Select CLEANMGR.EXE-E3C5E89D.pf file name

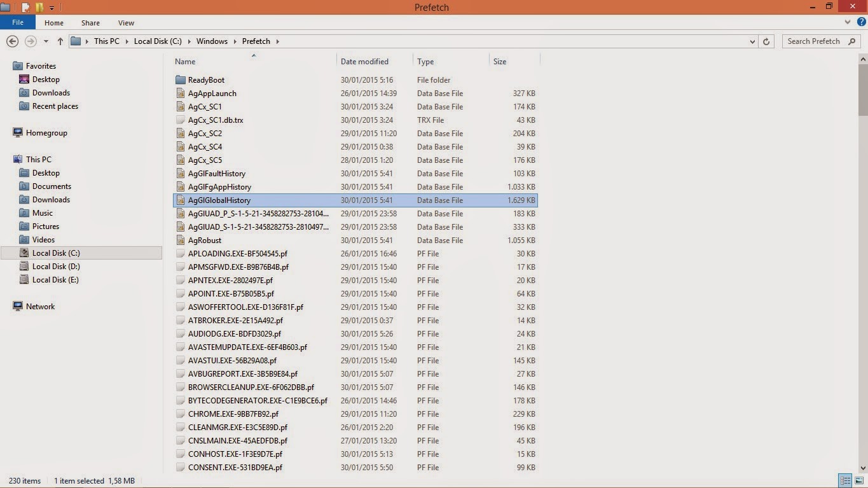coord(238,428)
